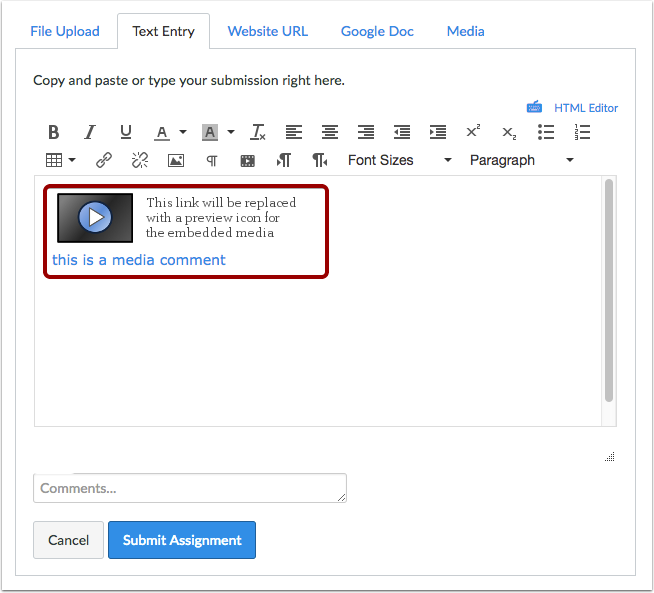Increase indent icon

point(438,132)
